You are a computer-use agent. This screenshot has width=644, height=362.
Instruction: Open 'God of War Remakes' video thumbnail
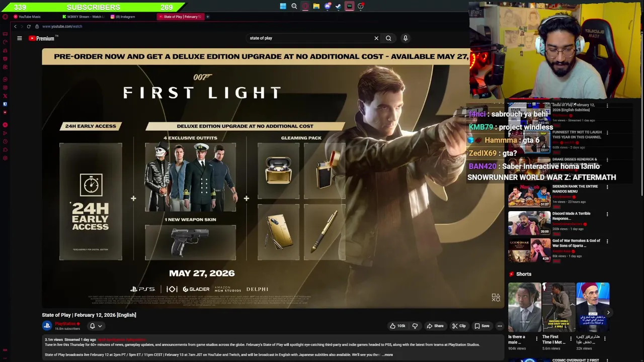(x=529, y=250)
